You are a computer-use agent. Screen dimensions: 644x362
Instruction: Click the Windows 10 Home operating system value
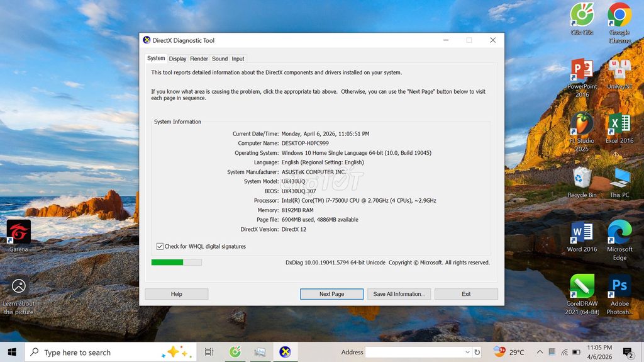(x=357, y=152)
